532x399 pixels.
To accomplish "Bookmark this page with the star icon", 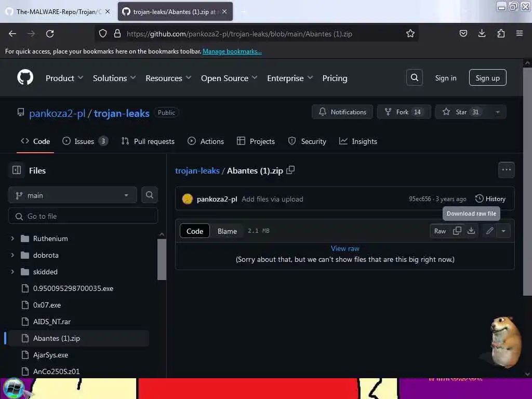I will (410, 34).
